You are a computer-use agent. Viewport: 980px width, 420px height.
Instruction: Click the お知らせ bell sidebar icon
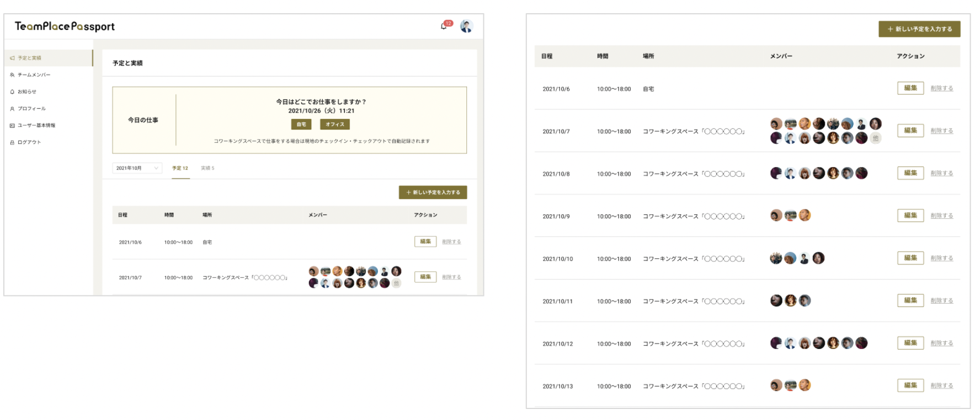[x=12, y=92]
